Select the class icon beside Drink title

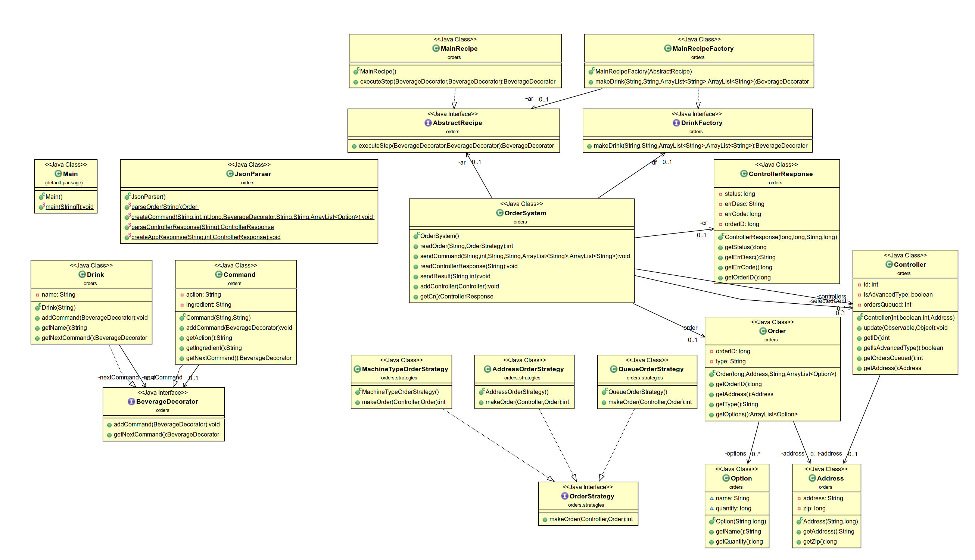(82, 275)
